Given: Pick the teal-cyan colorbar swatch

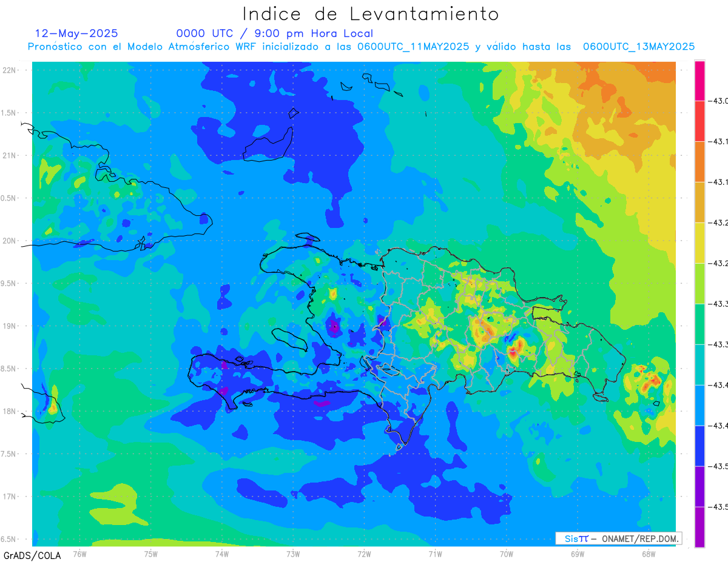Looking at the screenshot, I should tap(699, 365).
